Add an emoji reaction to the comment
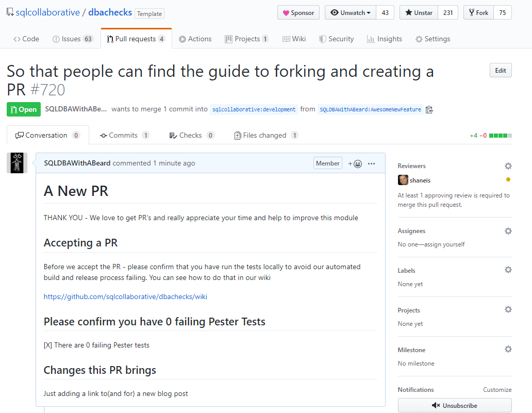 355,163
